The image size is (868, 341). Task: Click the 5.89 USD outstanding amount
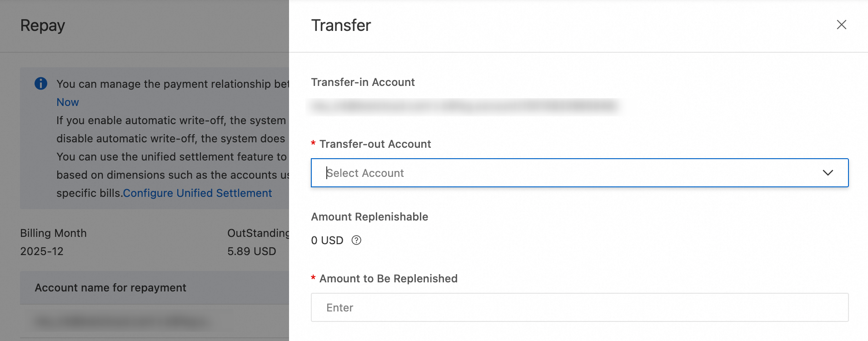point(252,251)
